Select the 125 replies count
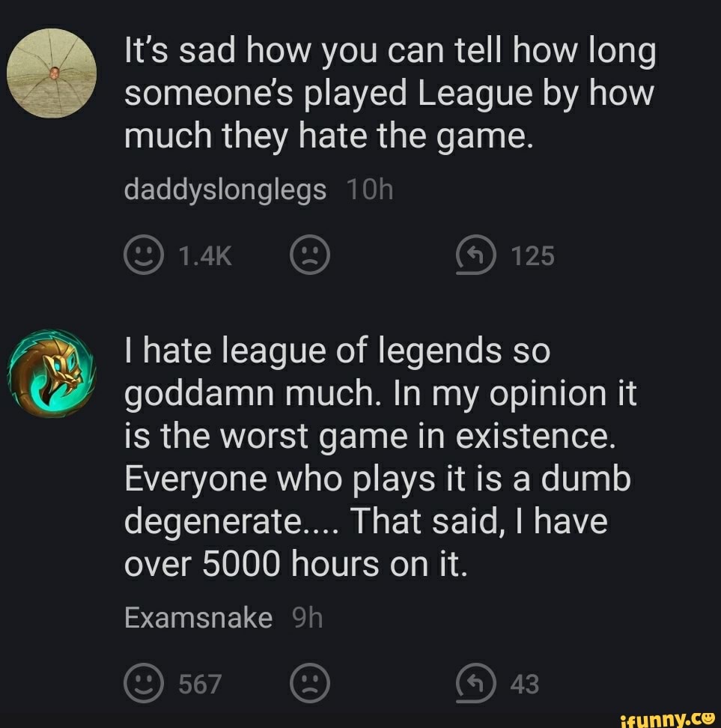This screenshot has height=728, width=721. [532, 256]
